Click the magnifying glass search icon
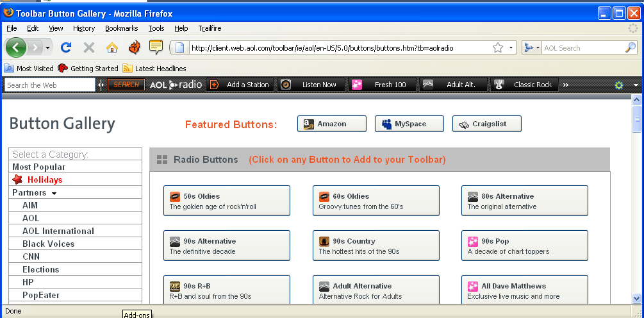Viewport: 644px width, 318px height. click(x=631, y=47)
